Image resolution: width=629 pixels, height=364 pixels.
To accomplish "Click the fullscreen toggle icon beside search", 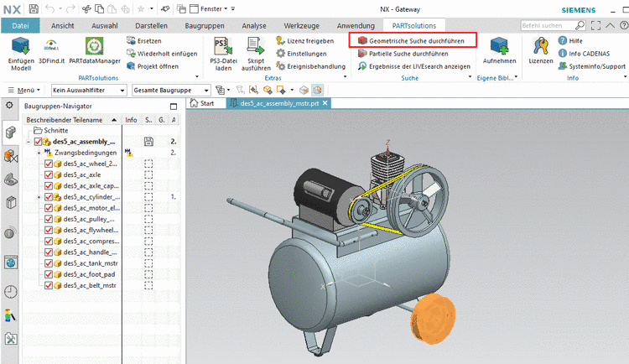I will 596,25.
